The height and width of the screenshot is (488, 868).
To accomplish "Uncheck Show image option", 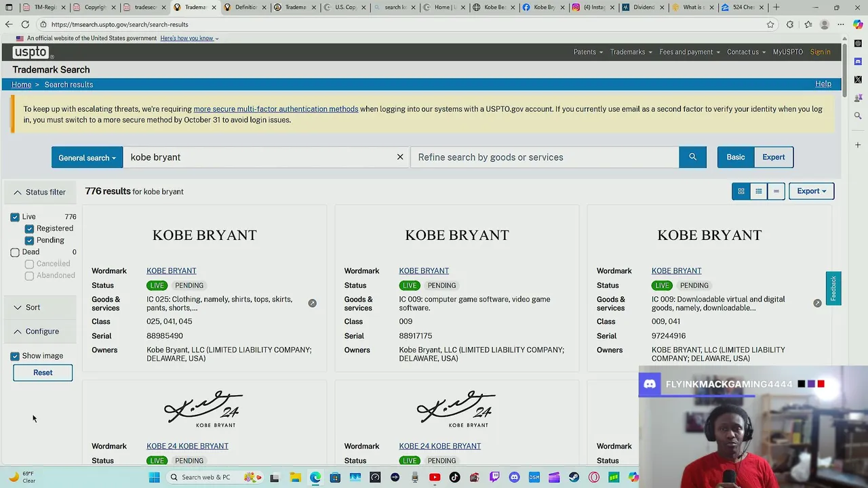I will tap(15, 356).
